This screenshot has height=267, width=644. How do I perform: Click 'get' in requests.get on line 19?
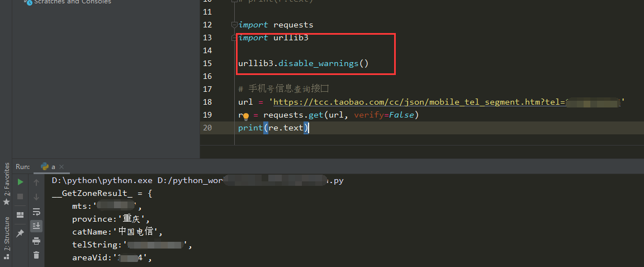[316, 115]
